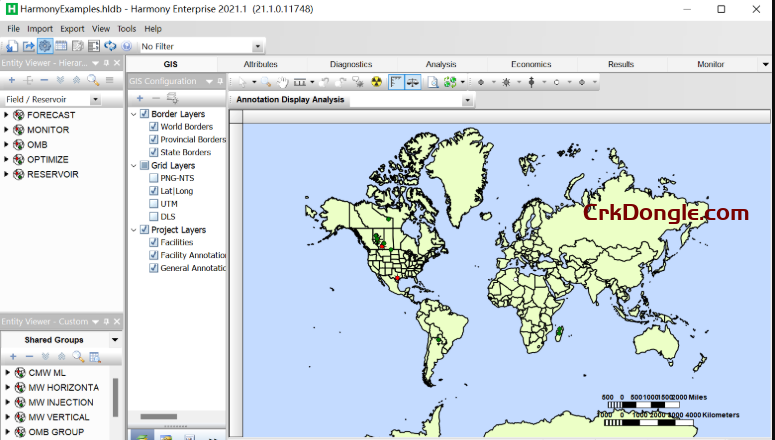775x440 pixels.
Task: Open the Tools menu
Action: click(x=127, y=29)
